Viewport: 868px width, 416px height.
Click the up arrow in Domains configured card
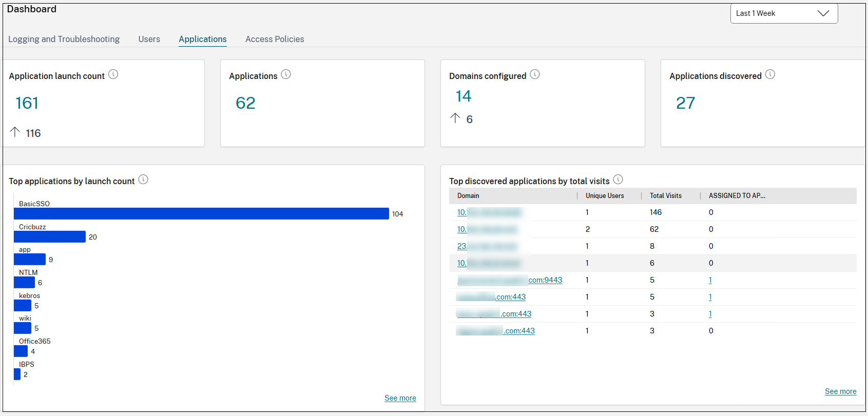pyautogui.click(x=455, y=118)
